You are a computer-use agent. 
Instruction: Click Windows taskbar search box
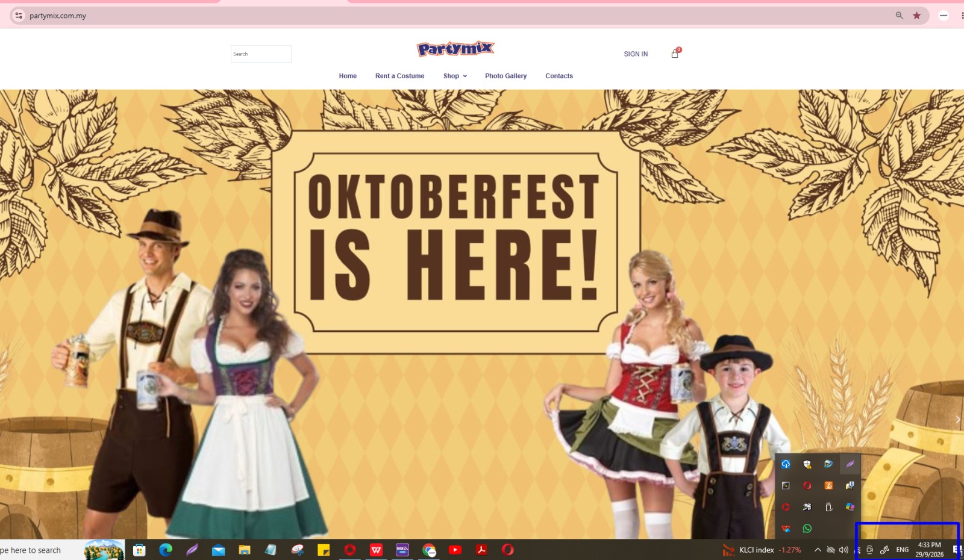pos(63,550)
